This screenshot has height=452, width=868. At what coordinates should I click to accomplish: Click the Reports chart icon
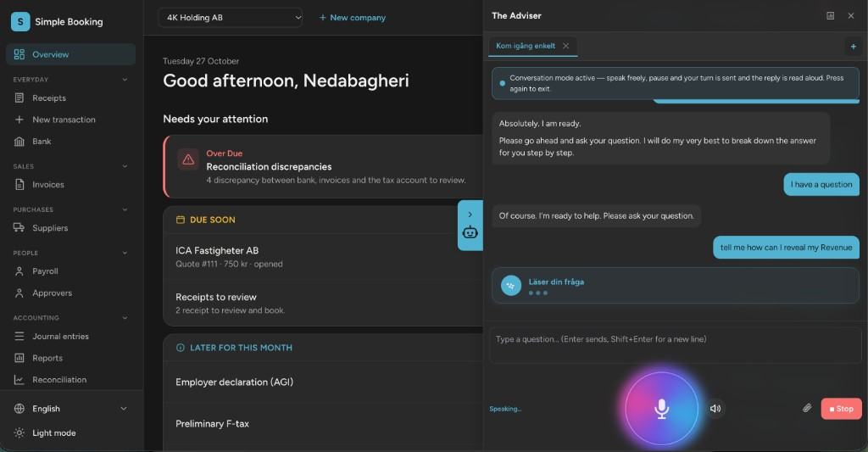click(x=19, y=358)
